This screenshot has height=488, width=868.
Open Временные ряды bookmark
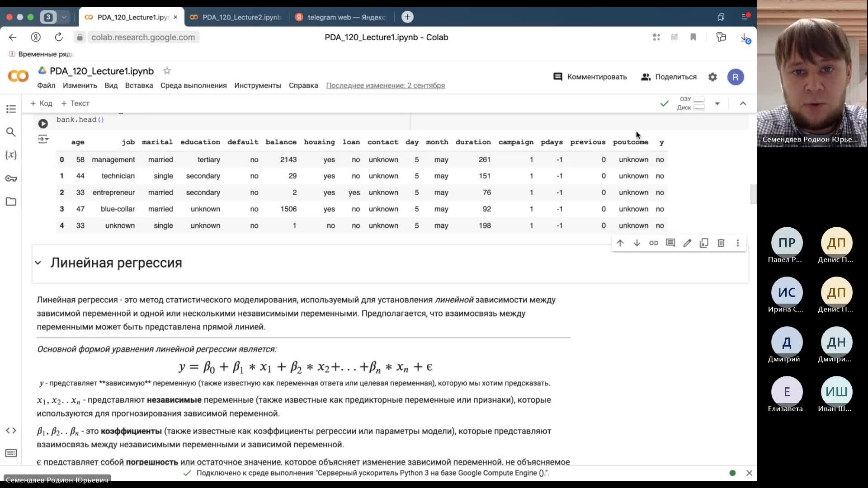tap(41, 54)
